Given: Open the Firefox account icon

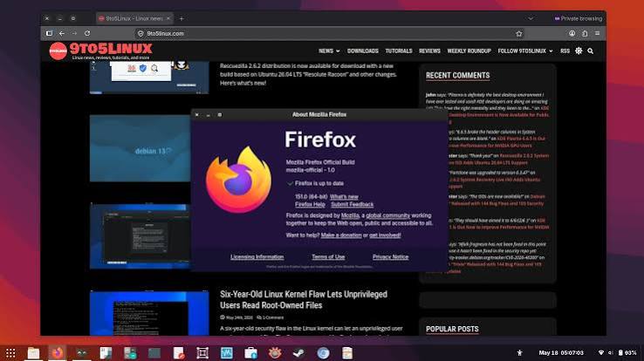Looking at the screenshot, I should 572,33.
